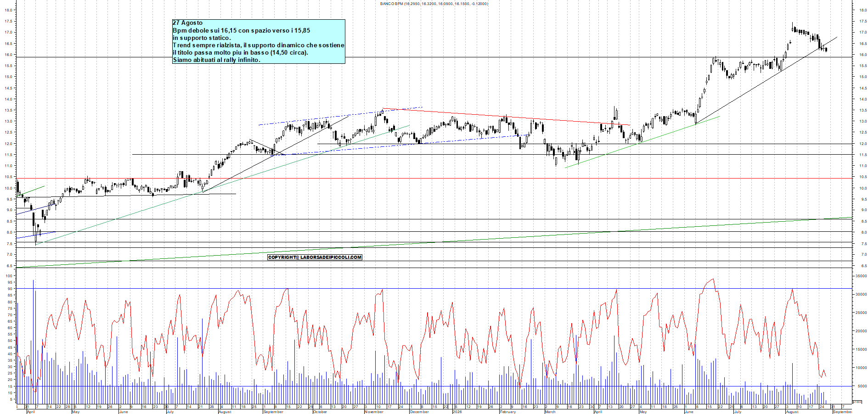
Task: Click the 17.0 label on left price axis
Action: (x=9, y=32)
